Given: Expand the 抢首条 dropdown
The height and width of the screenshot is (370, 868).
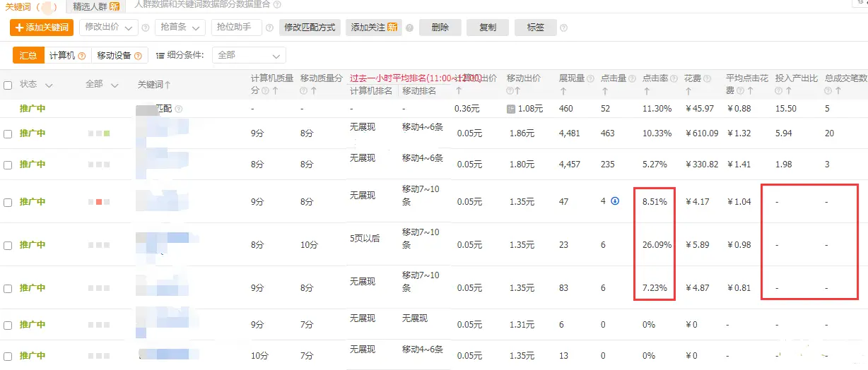Looking at the screenshot, I should 179,28.
